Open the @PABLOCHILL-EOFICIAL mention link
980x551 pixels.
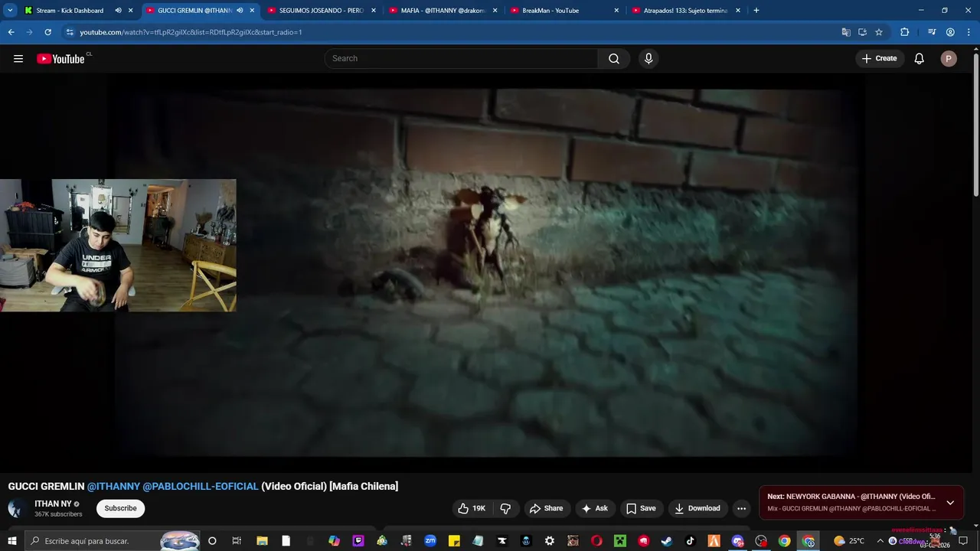201,486
